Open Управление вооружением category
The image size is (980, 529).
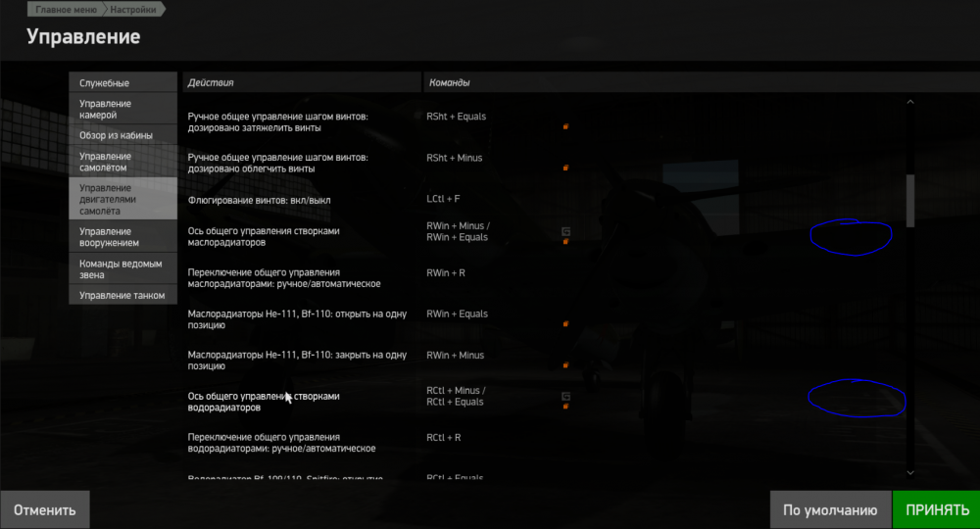tap(123, 237)
